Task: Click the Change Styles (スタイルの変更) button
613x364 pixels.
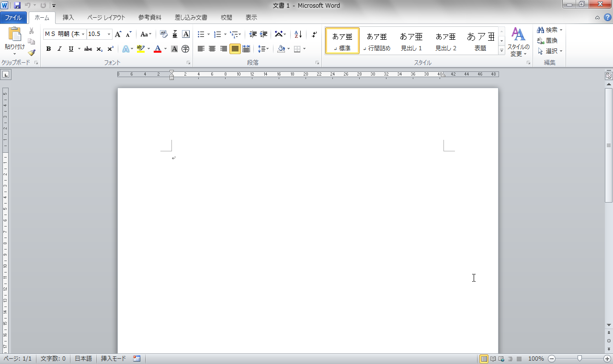Action: [519, 42]
